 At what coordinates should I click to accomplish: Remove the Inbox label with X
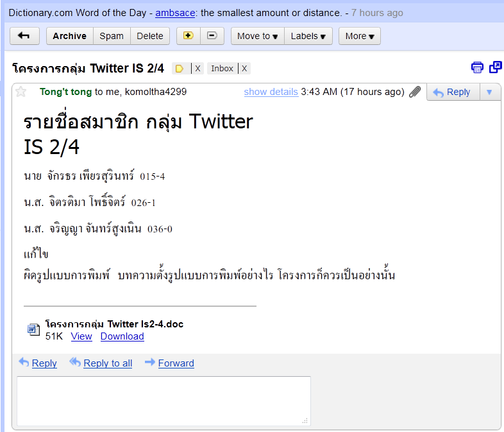point(244,69)
